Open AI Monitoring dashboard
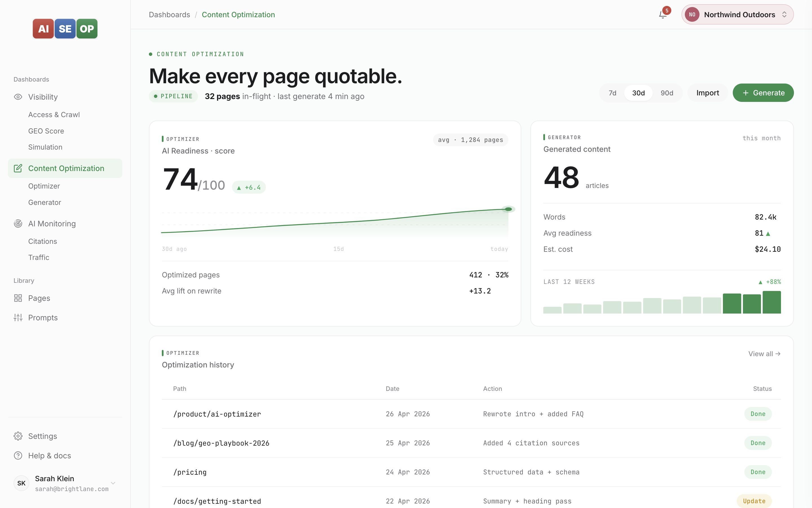This screenshot has height=508, width=812. (65, 224)
